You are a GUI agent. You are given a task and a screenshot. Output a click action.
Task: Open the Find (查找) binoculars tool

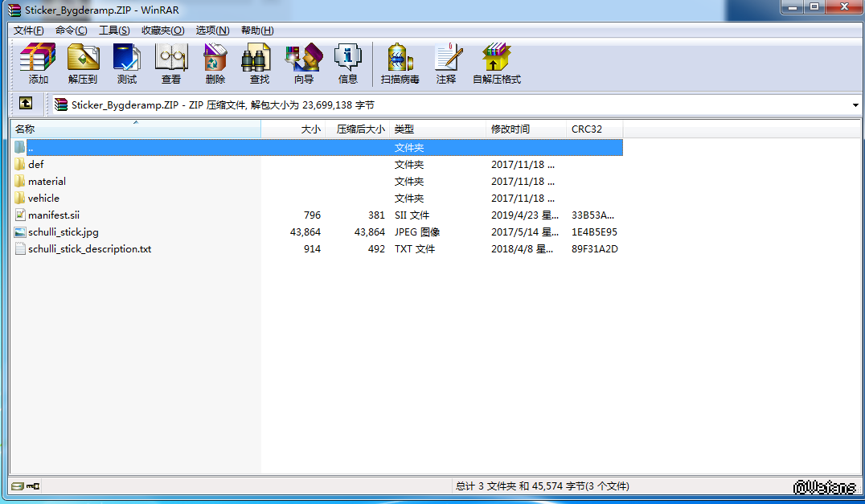coord(260,64)
